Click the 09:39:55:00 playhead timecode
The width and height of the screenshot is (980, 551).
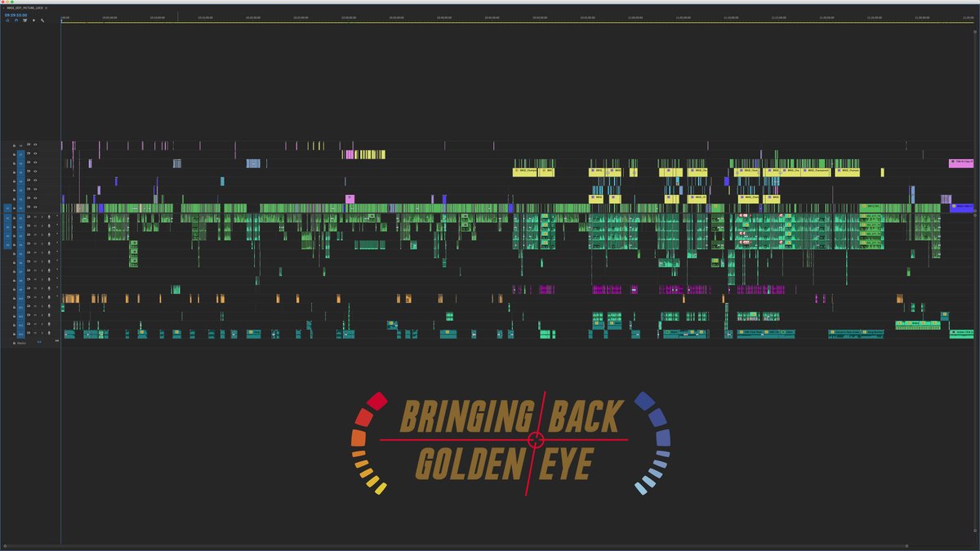pyautogui.click(x=16, y=15)
